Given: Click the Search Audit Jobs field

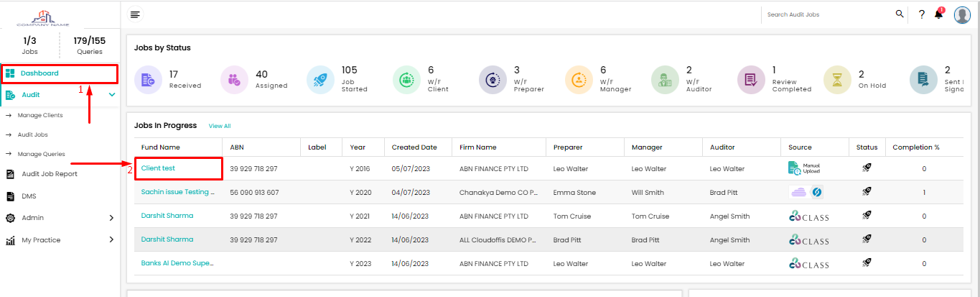Looking at the screenshot, I should point(829,14).
